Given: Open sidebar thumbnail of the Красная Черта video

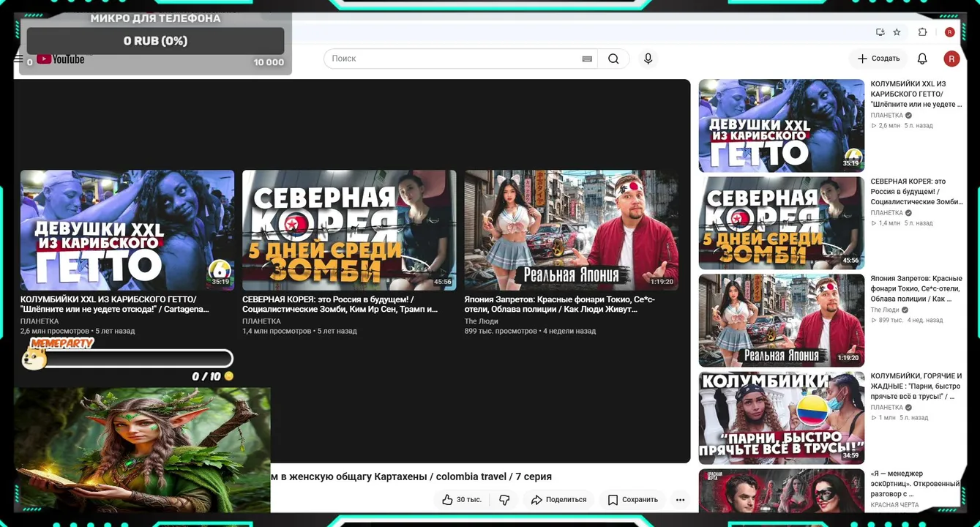Looking at the screenshot, I should 782,491.
